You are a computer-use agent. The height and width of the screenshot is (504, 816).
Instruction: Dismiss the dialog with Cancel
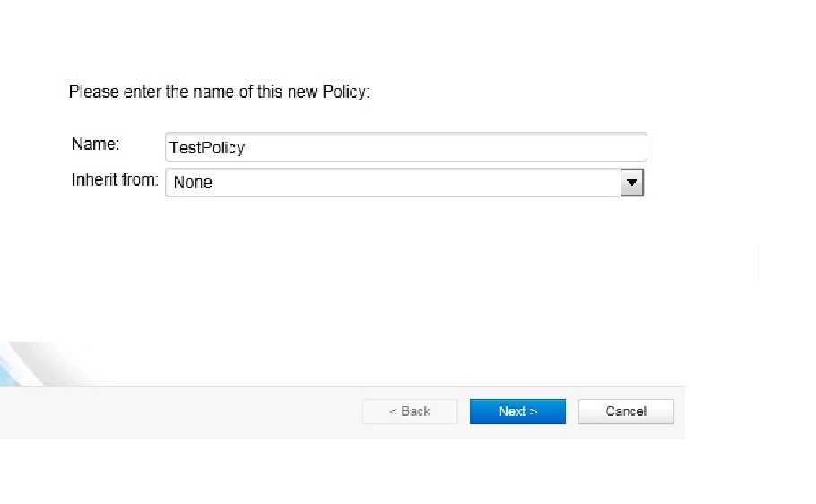coord(625,412)
